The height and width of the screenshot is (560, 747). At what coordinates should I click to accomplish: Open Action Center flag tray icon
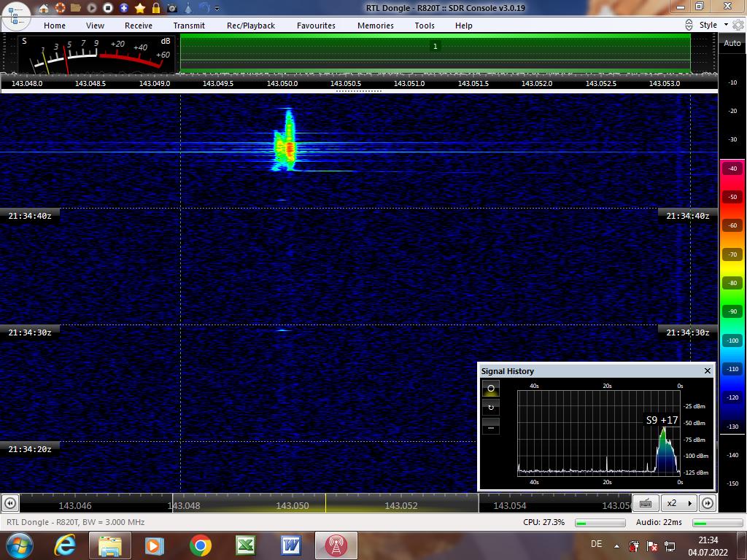click(651, 545)
